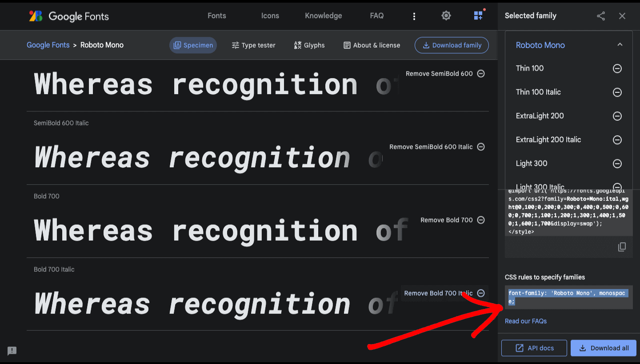The image size is (640, 364).
Task: Click the CSS rules to specify families heading
Action: click(x=545, y=277)
